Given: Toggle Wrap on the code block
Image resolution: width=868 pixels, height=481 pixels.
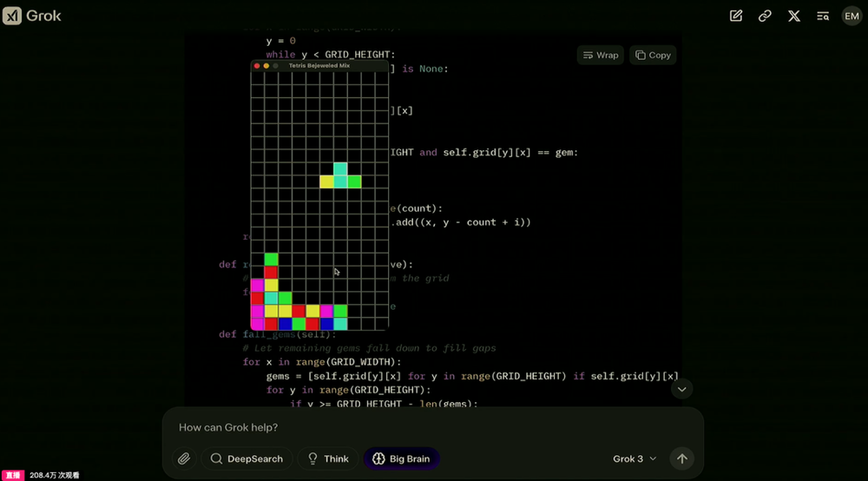Looking at the screenshot, I should tap(601, 55).
